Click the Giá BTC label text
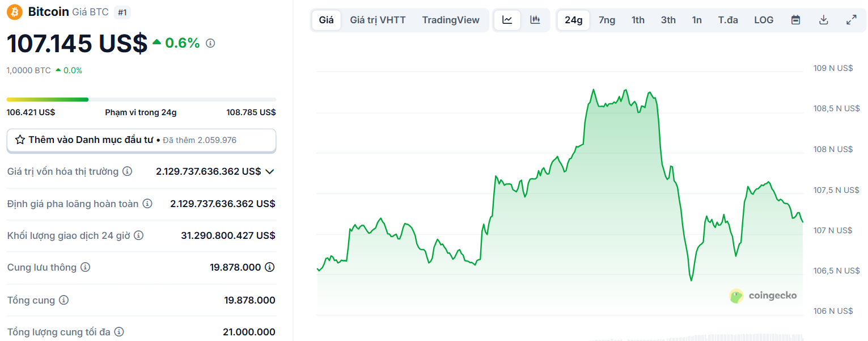 tap(90, 12)
